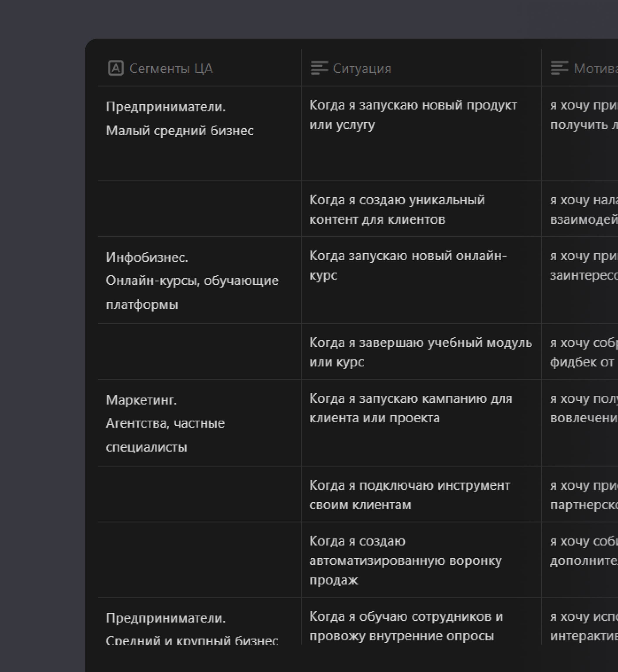This screenshot has width=618, height=672.
Task: Click empty segment cell beside учебный модуль row
Action: tap(199, 352)
